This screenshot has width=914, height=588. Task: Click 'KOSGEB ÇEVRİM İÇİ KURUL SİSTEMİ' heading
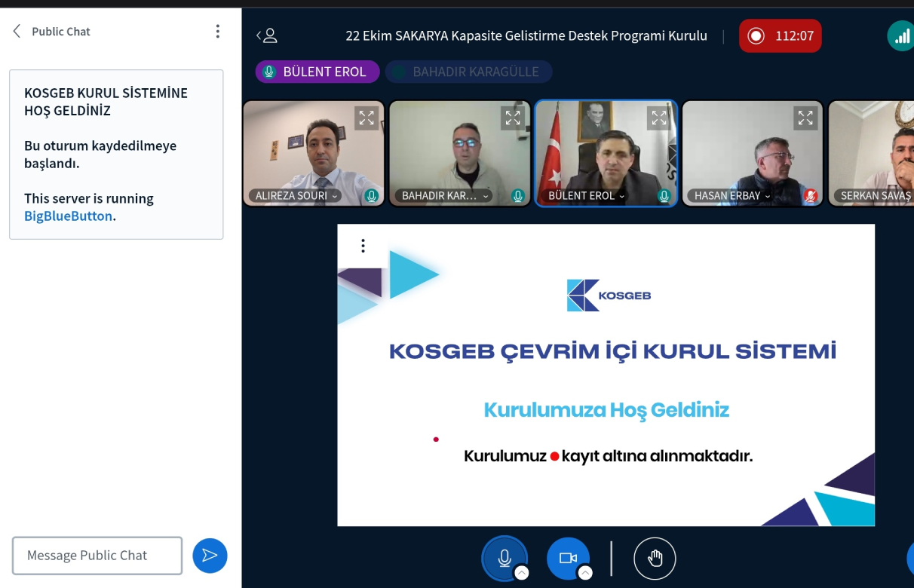point(612,351)
